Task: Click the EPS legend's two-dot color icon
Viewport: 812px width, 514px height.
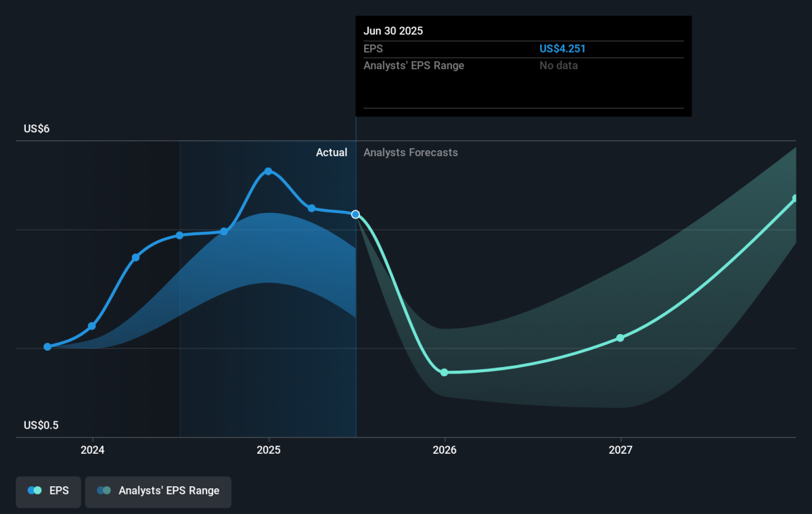Action: point(35,491)
